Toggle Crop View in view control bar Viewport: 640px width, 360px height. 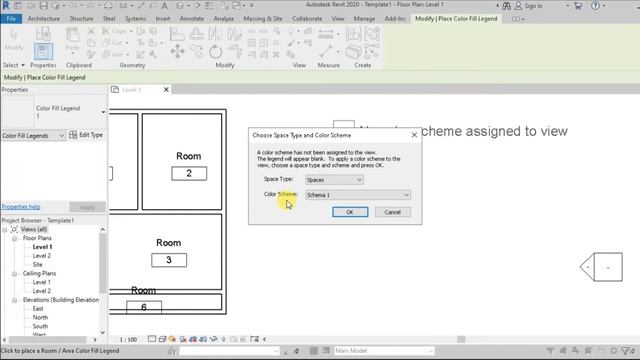[x=193, y=339]
